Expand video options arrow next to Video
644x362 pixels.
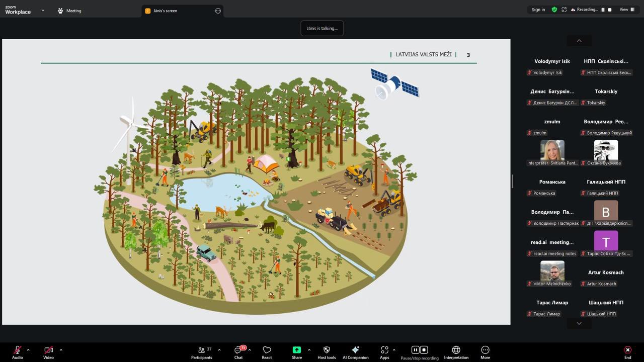pos(61,350)
